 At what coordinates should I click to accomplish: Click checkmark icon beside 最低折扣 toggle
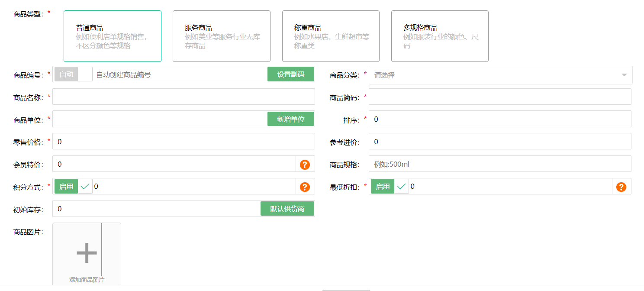point(401,186)
